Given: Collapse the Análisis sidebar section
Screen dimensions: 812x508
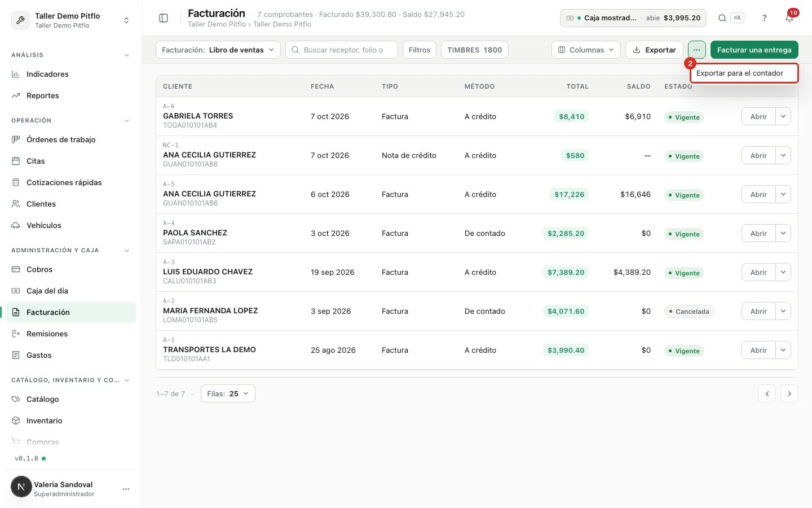Looking at the screenshot, I should pos(70,55).
